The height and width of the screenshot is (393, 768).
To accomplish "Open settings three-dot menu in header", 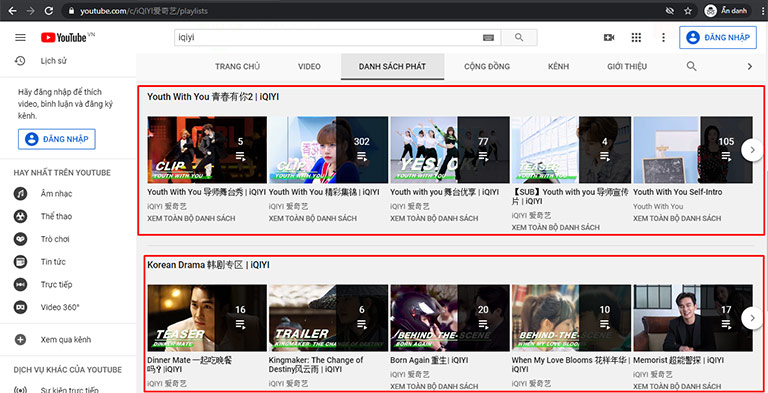I will click(664, 37).
